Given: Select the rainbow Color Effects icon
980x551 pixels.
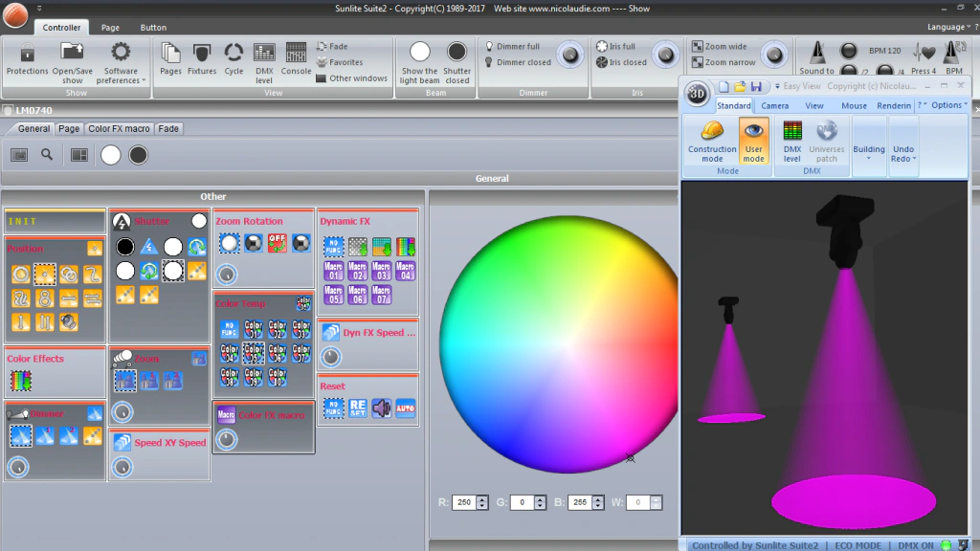Looking at the screenshot, I should click(x=21, y=381).
